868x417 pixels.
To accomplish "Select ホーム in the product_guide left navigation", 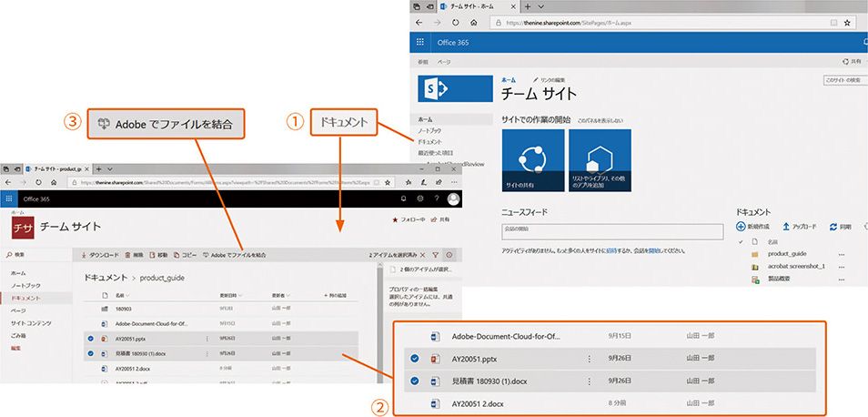I will pyautogui.click(x=18, y=273).
